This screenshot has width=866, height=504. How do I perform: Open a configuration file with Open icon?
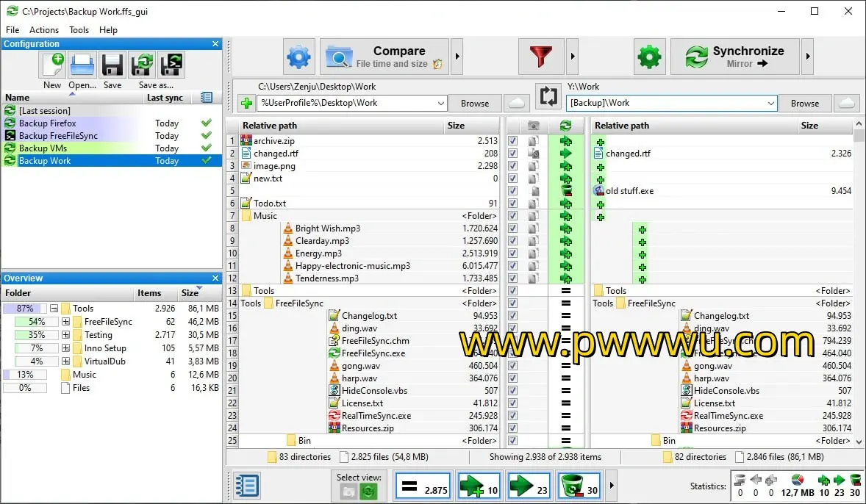click(82, 66)
